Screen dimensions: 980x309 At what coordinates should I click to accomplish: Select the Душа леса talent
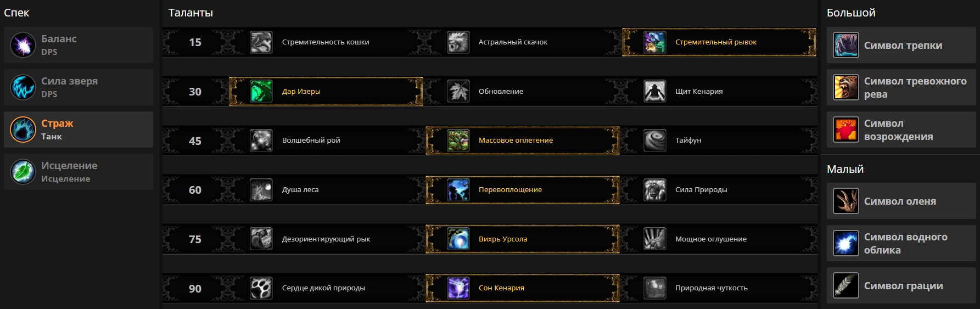pyautogui.click(x=300, y=190)
